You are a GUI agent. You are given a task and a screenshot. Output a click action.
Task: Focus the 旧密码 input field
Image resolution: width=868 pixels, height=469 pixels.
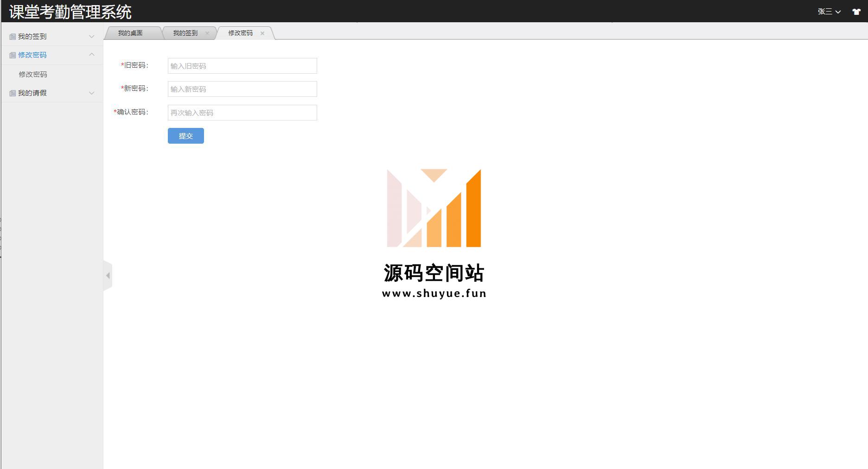243,66
